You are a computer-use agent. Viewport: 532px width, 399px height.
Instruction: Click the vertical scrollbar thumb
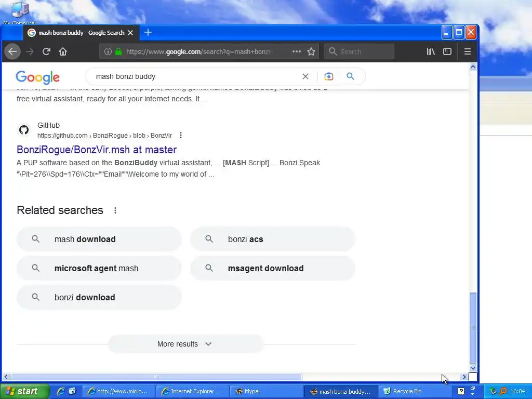click(473, 328)
